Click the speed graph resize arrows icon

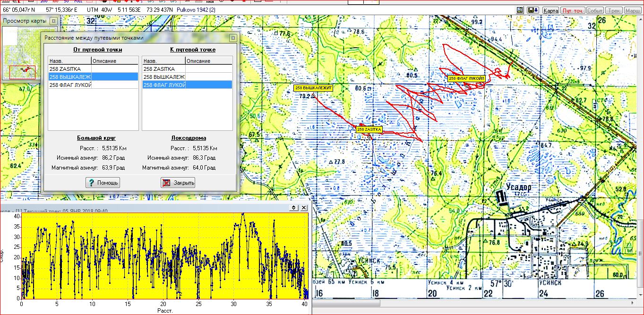point(293,208)
